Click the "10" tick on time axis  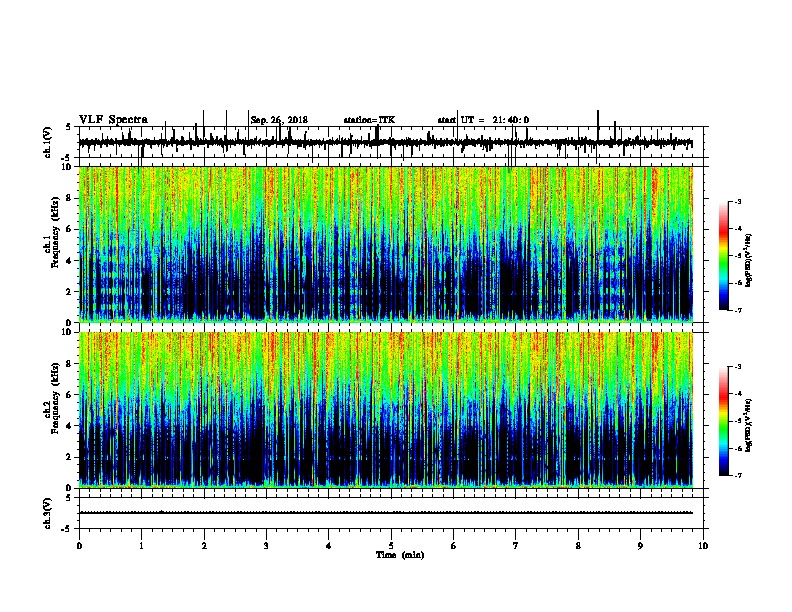coord(703,546)
